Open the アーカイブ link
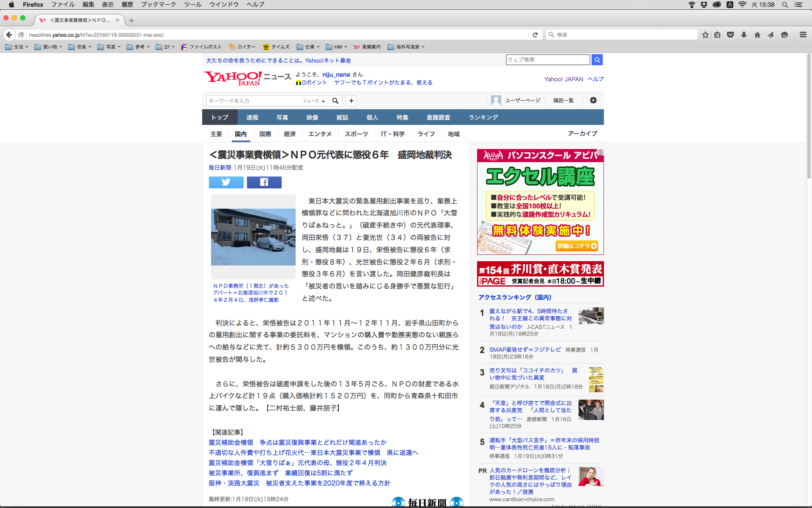Image resolution: width=812 pixels, height=508 pixels. tap(582, 133)
